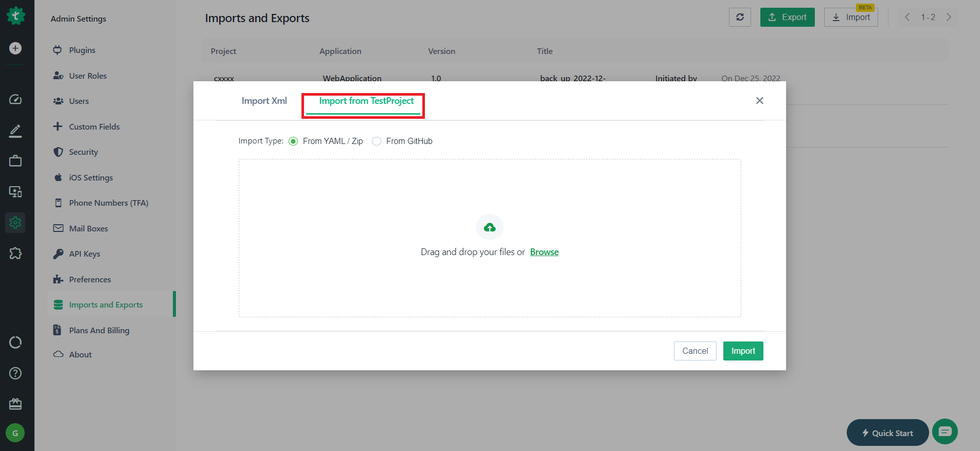Click the Project column header
The height and width of the screenshot is (451, 980).
coord(223,51)
